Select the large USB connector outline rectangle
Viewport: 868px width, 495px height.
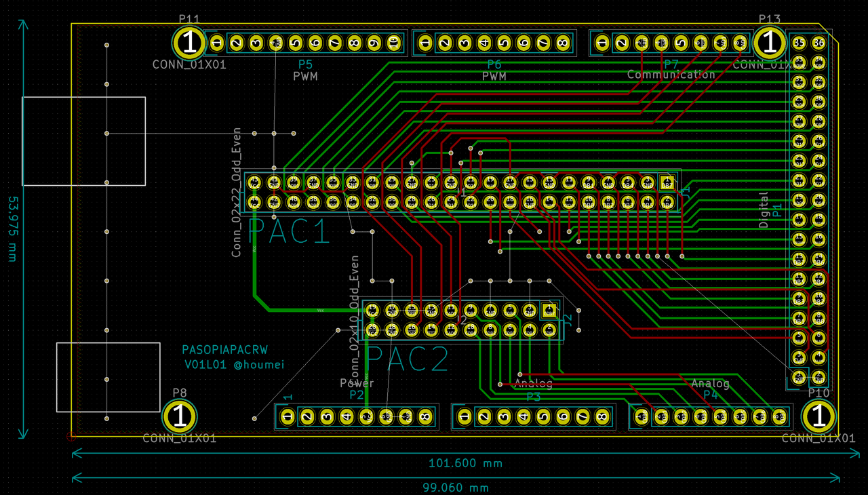84,141
